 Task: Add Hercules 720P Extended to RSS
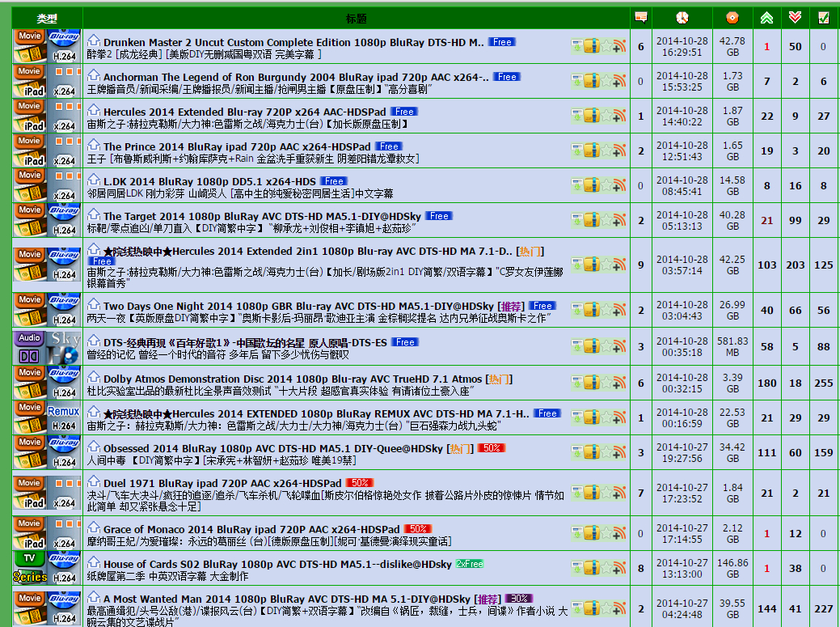click(x=618, y=116)
